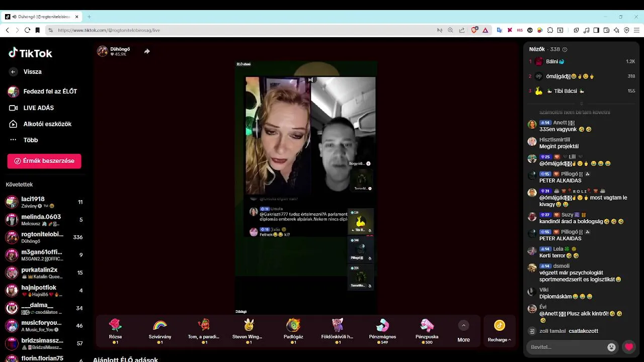This screenshot has width=644, height=362.
Task: Open Fedezd fel az ÉLŐT section
Action: coord(43,92)
